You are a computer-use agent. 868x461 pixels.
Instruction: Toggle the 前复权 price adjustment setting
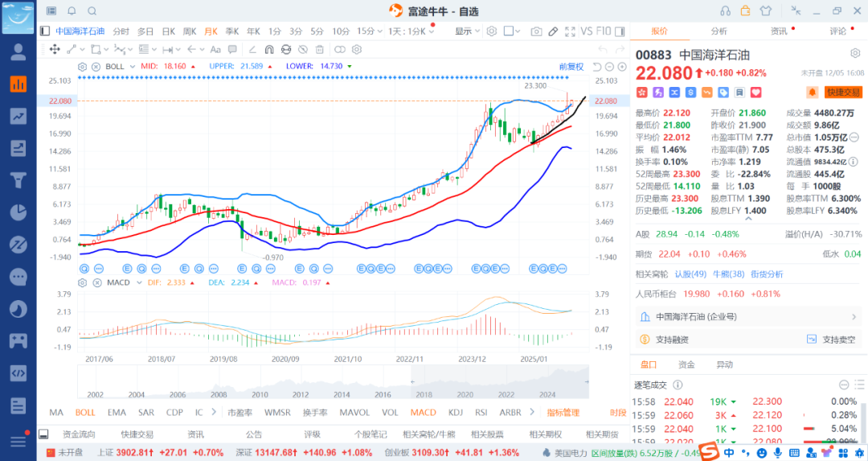[x=571, y=66]
